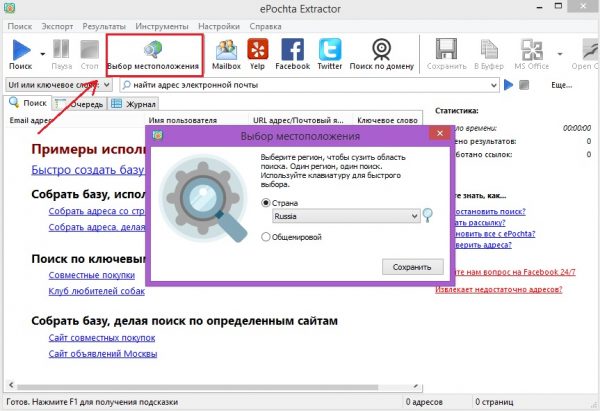Open the ...новить все с ePochta? link
This screenshot has width=600, height=411.
[495, 233]
